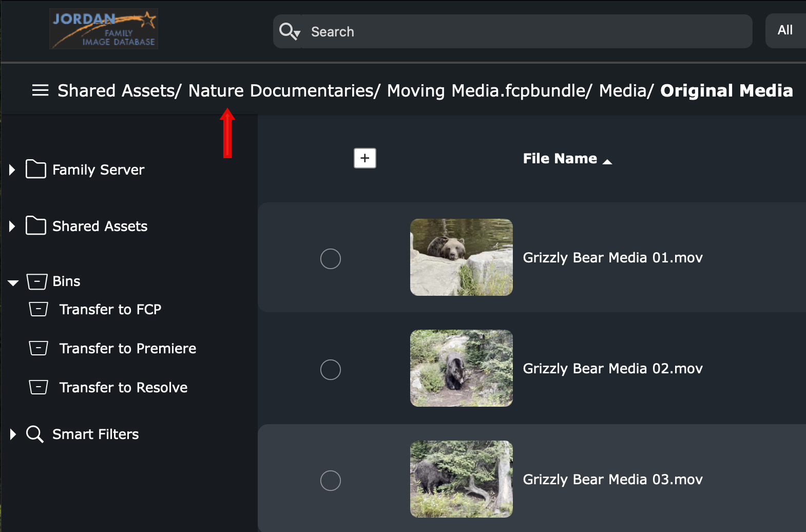Select Grizzly Bear Media 01.mov radio circle
The height and width of the screenshot is (532, 806).
click(x=330, y=259)
